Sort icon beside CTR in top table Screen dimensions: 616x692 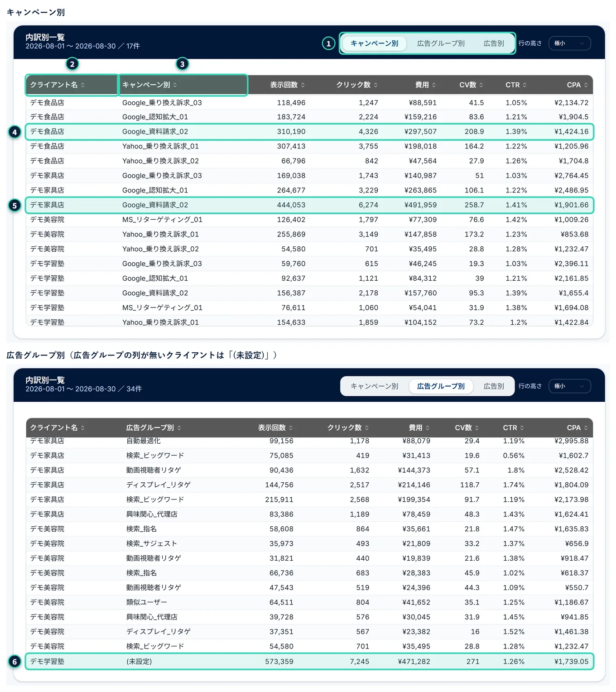pyautogui.click(x=525, y=85)
